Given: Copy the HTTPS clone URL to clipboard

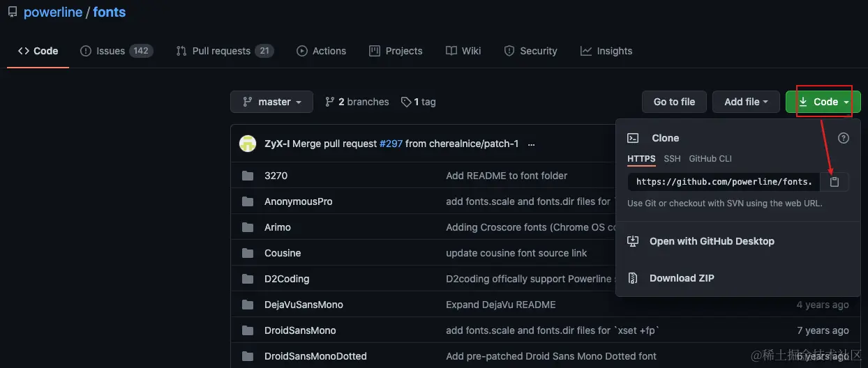Looking at the screenshot, I should pos(835,182).
